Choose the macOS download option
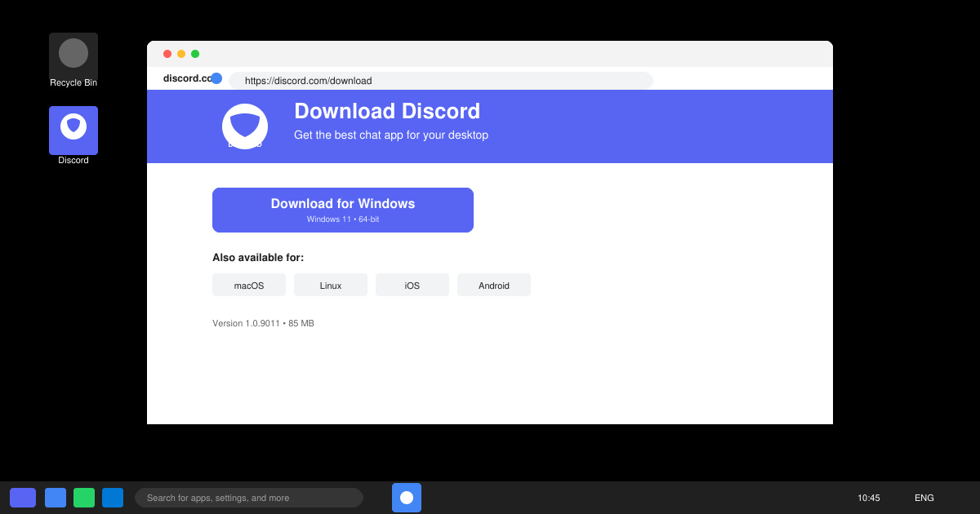This screenshot has width=980, height=514. [249, 285]
